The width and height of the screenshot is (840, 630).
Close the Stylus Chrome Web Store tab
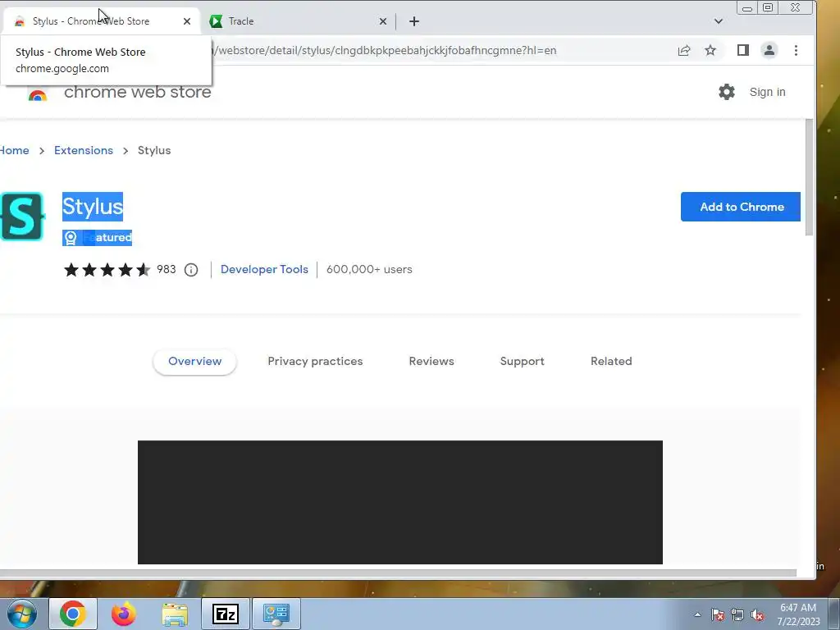(x=186, y=21)
